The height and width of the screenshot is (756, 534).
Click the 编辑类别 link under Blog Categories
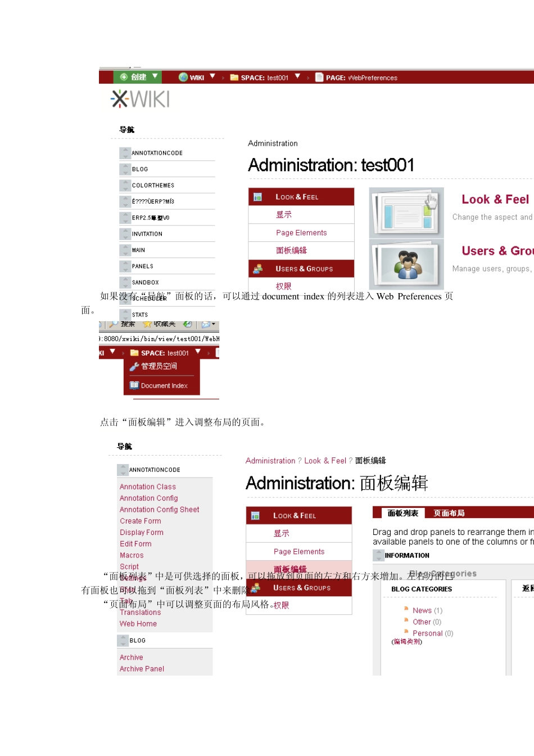pos(407,642)
